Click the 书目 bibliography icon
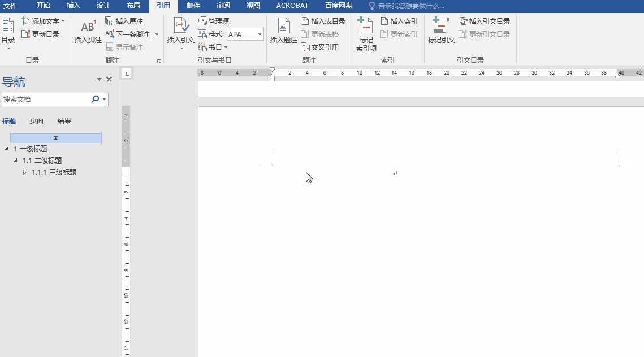644x357 pixels. [x=202, y=48]
